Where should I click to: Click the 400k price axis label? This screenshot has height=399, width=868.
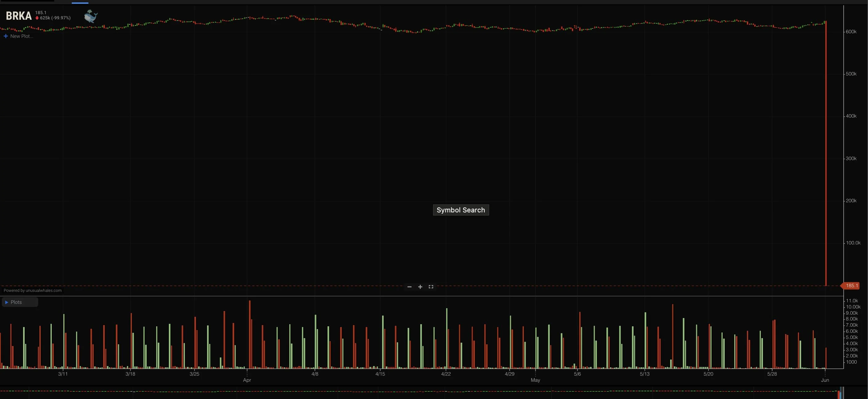click(x=851, y=116)
